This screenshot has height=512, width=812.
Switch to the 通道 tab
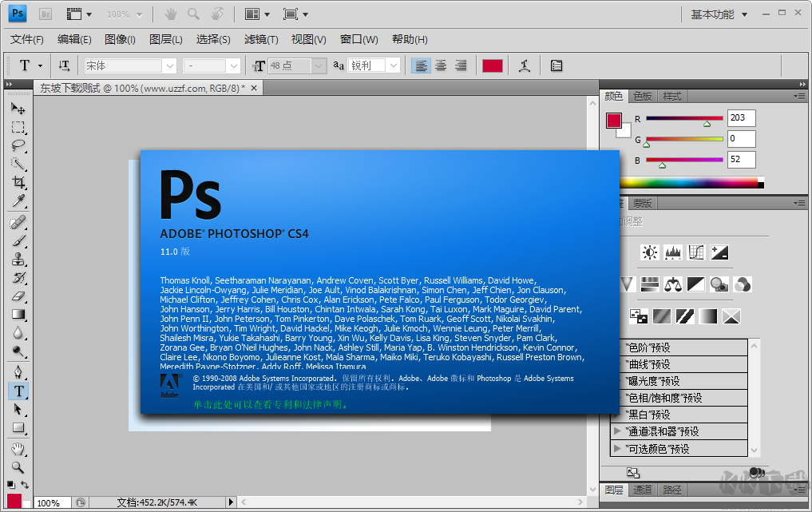tap(641, 490)
